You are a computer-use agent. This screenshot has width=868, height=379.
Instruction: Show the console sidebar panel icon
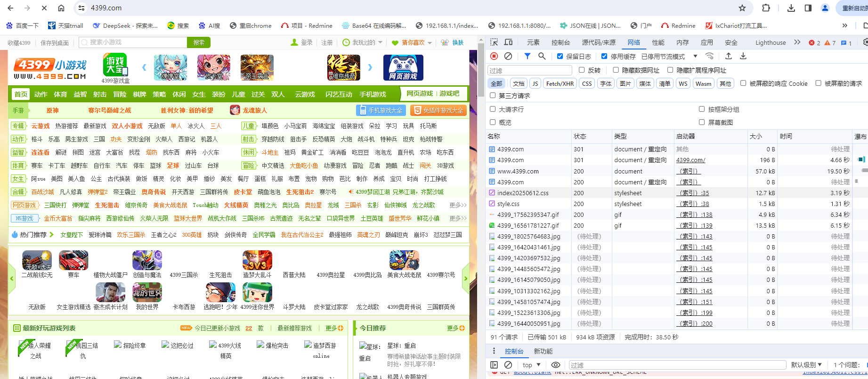coord(494,365)
